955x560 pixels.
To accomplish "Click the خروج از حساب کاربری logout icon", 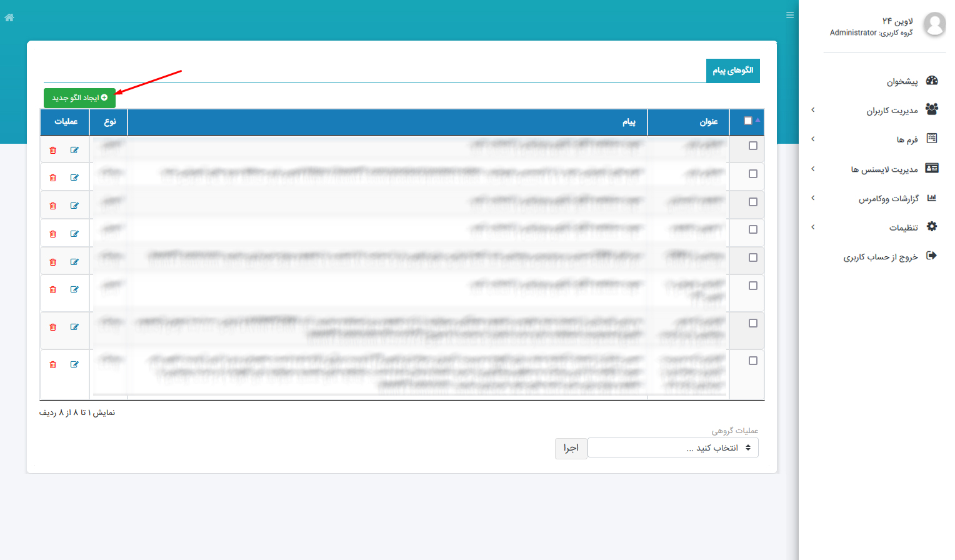I will [x=931, y=256].
